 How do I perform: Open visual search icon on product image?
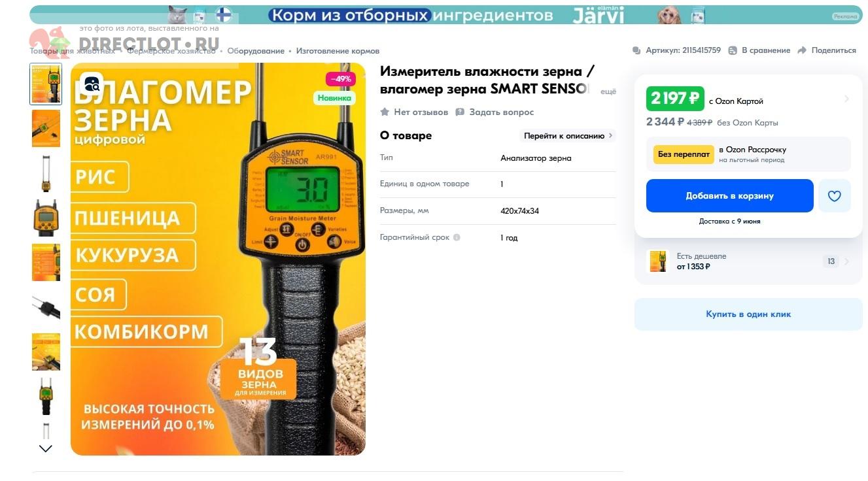[92, 83]
